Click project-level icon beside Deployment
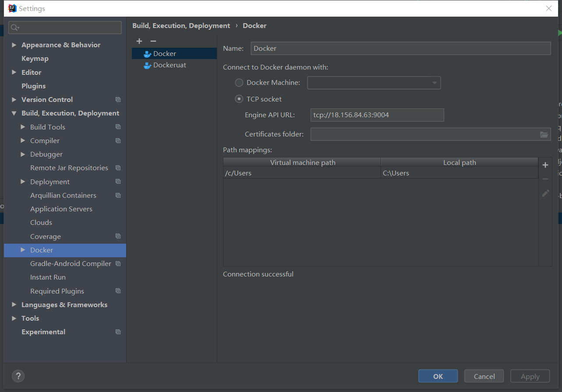This screenshot has width=562, height=392. (x=118, y=182)
